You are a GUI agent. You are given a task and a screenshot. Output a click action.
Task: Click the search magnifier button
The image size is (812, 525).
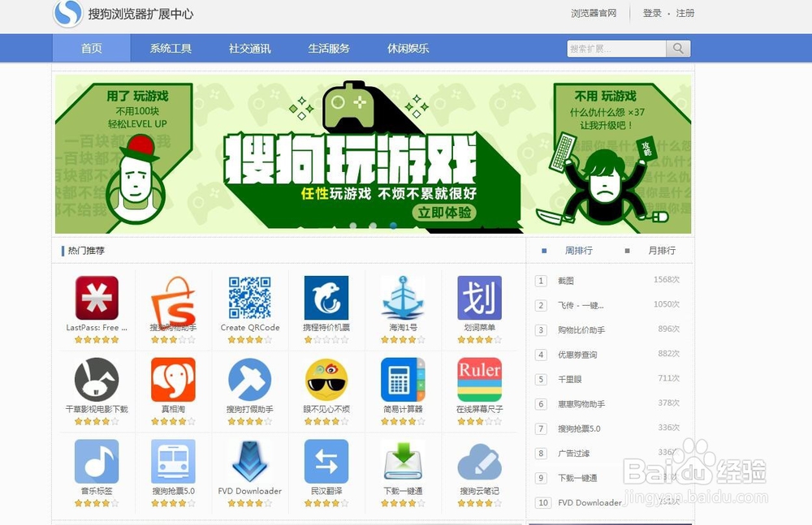678,49
